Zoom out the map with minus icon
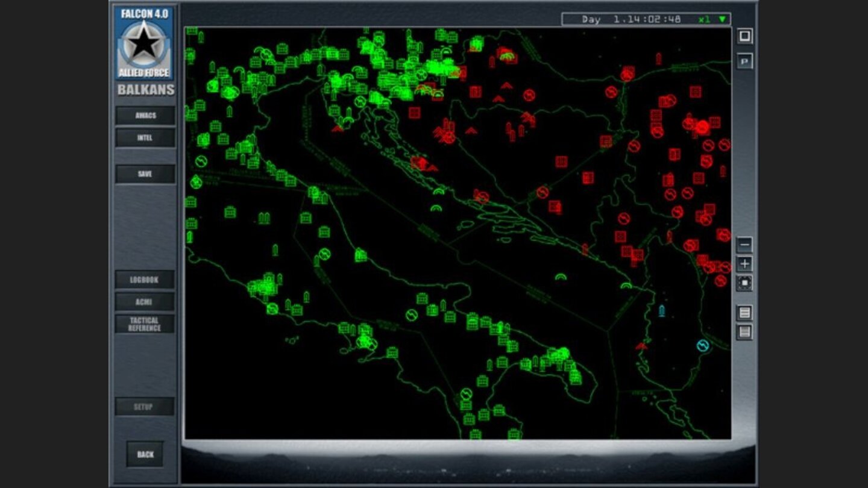The height and width of the screenshot is (488, 868). click(745, 245)
